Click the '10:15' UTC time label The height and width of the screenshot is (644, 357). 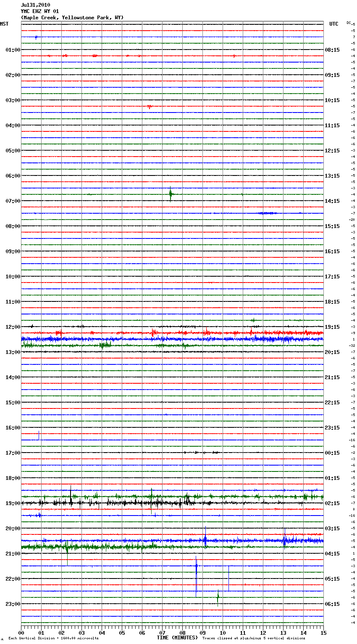pos(332,100)
